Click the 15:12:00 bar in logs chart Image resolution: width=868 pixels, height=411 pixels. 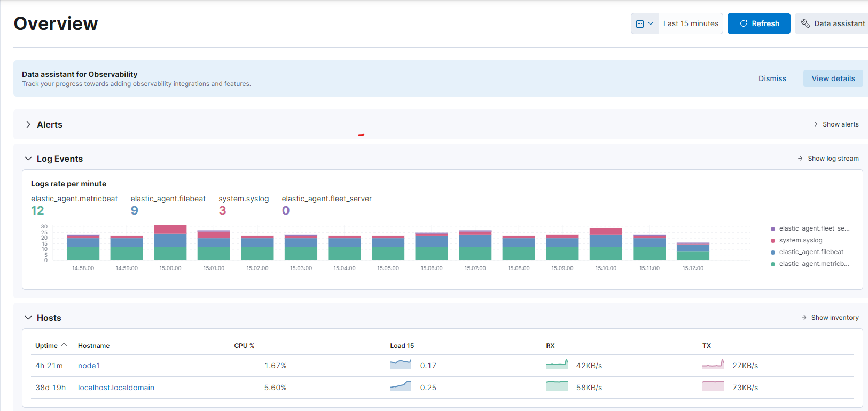tap(693, 251)
